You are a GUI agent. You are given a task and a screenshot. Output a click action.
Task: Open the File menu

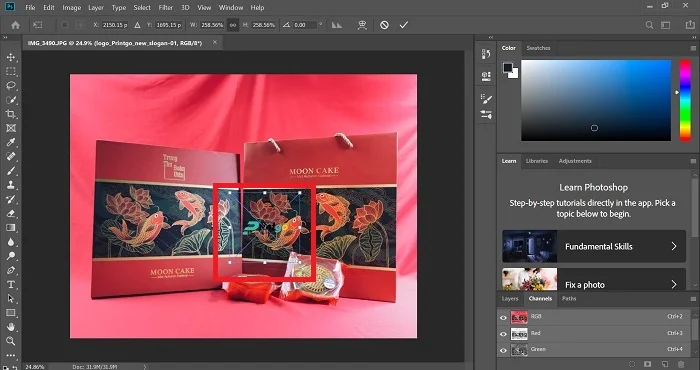pos(30,8)
